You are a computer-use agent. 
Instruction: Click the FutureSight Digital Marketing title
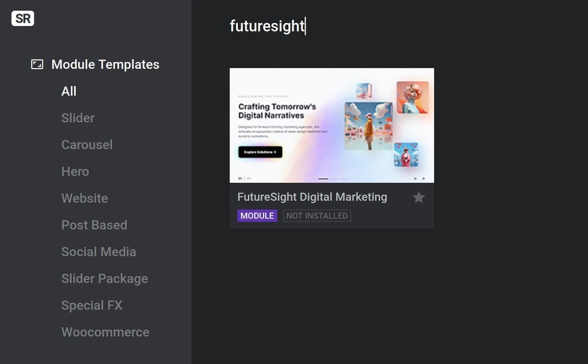(x=312, y=197)
